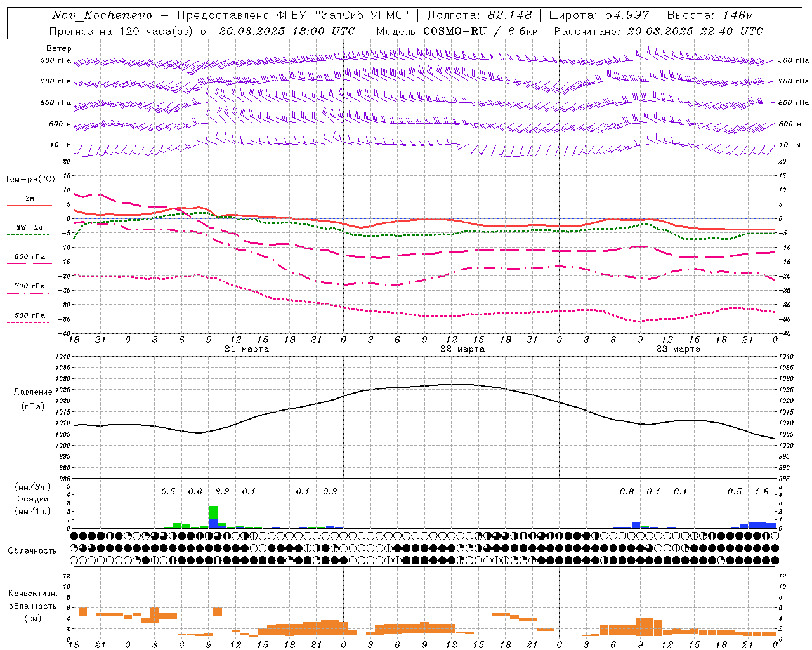Select the 'Широта: 54.997' header field
Image resolution: width=812 pixels, height=650 pixels.
(x=599, y=15)
